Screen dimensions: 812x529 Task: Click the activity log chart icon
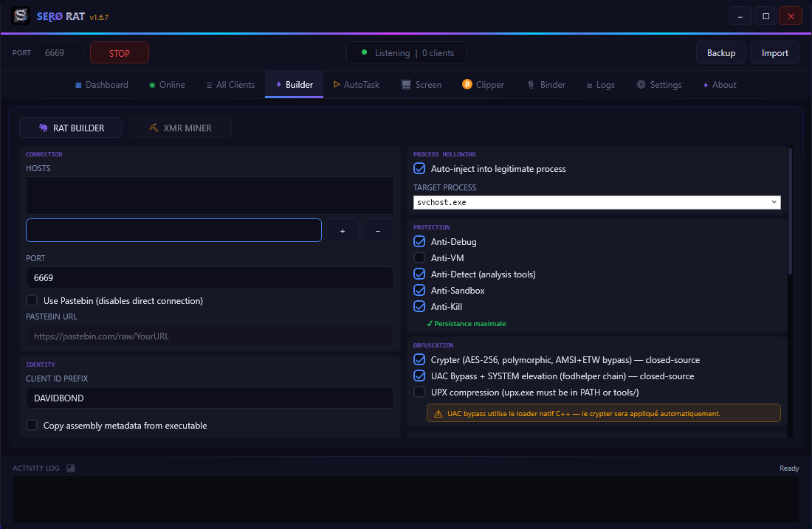70,468
